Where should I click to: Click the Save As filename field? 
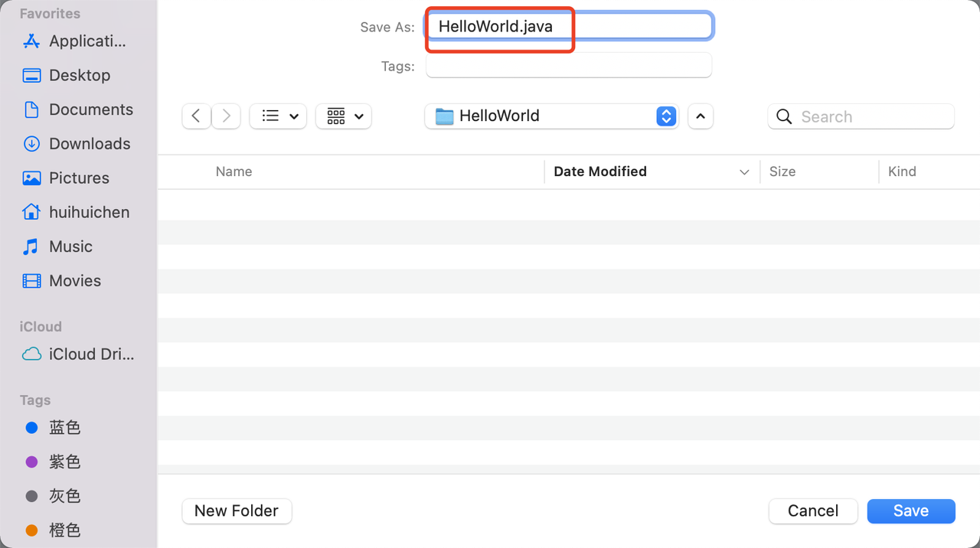(x=569, y=27)
